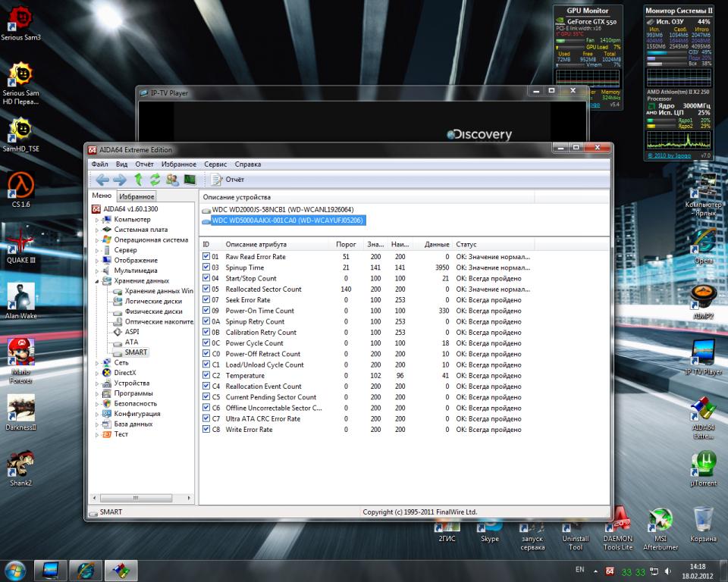Select AIMP2 desktop icon
728x582 pixels.
click(704, 302)
